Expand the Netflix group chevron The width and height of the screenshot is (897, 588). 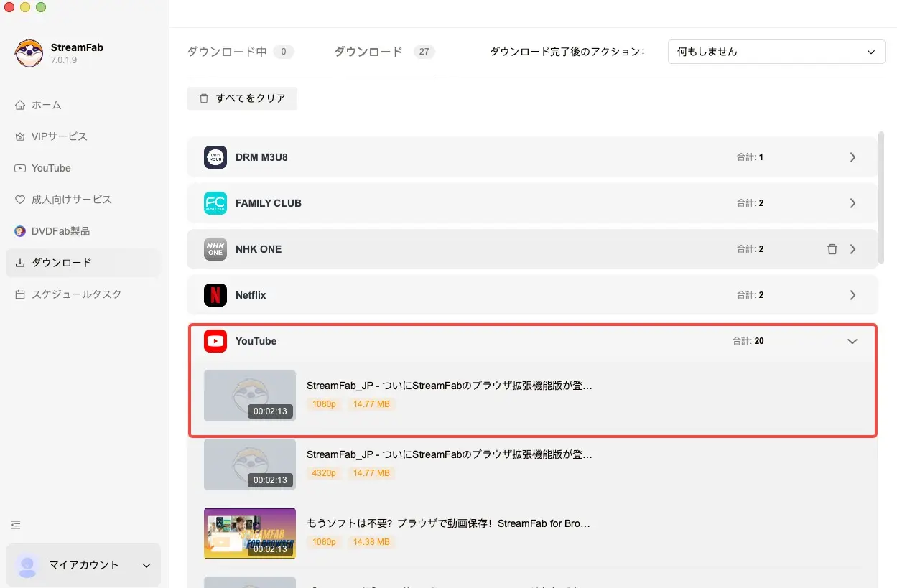852,295
